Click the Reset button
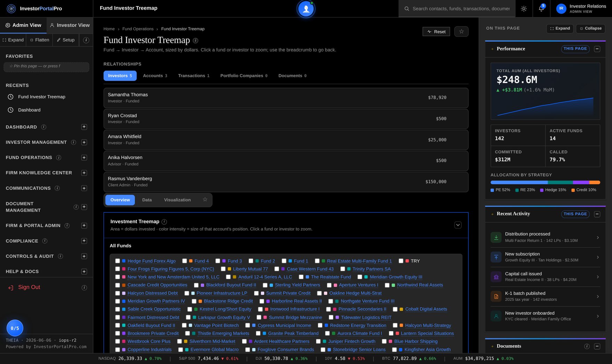Screen dimensions: 612x364 pos(436,32)
